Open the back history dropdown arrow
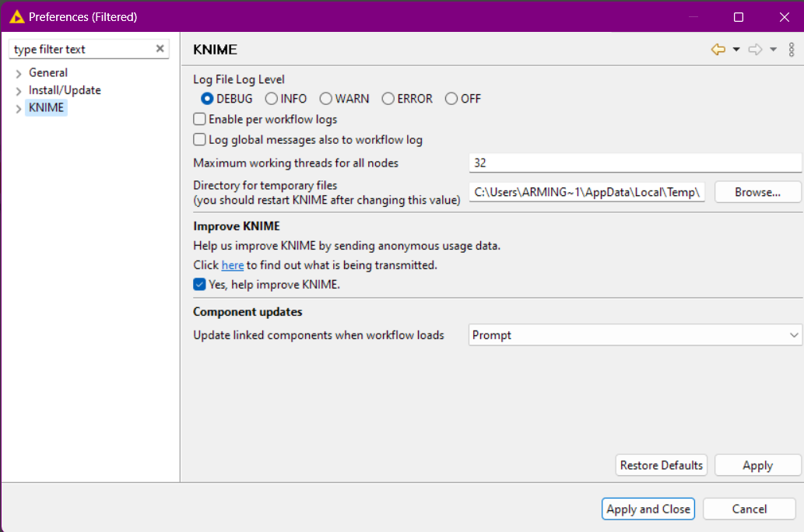 click(x=736, y=50)
